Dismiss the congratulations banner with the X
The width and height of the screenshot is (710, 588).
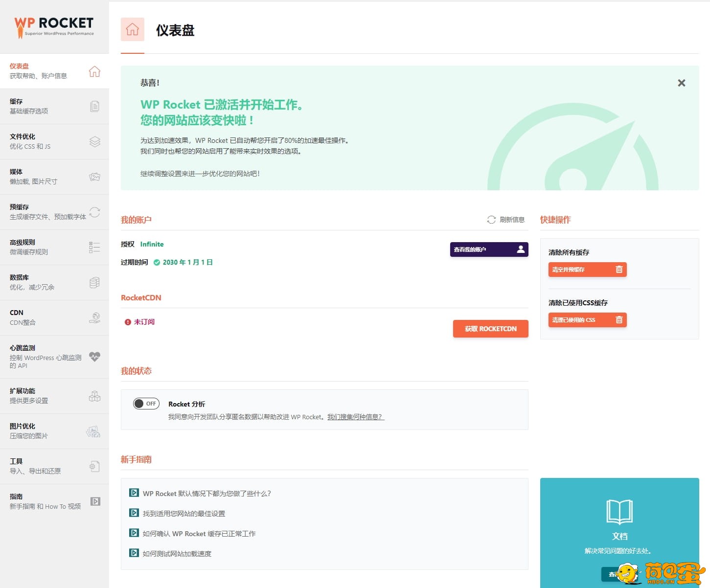pyautogui.click(x=682, y=83)
